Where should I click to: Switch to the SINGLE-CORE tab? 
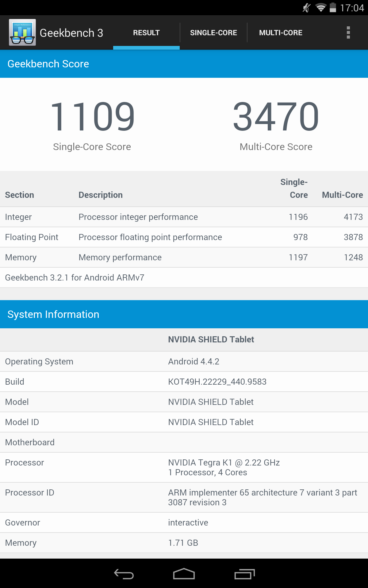coord(213,32)
